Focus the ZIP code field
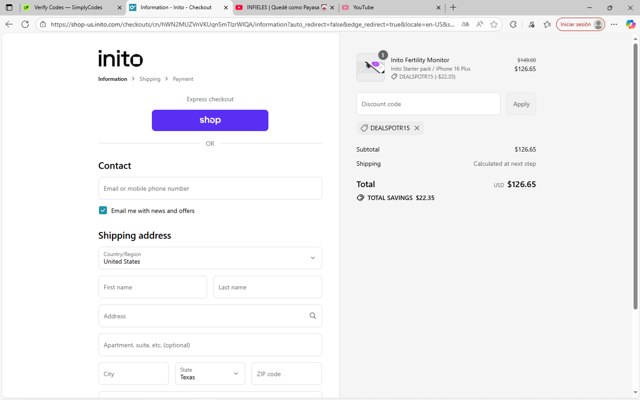Viewport: 640px width, 400px height. click(287, 373)
